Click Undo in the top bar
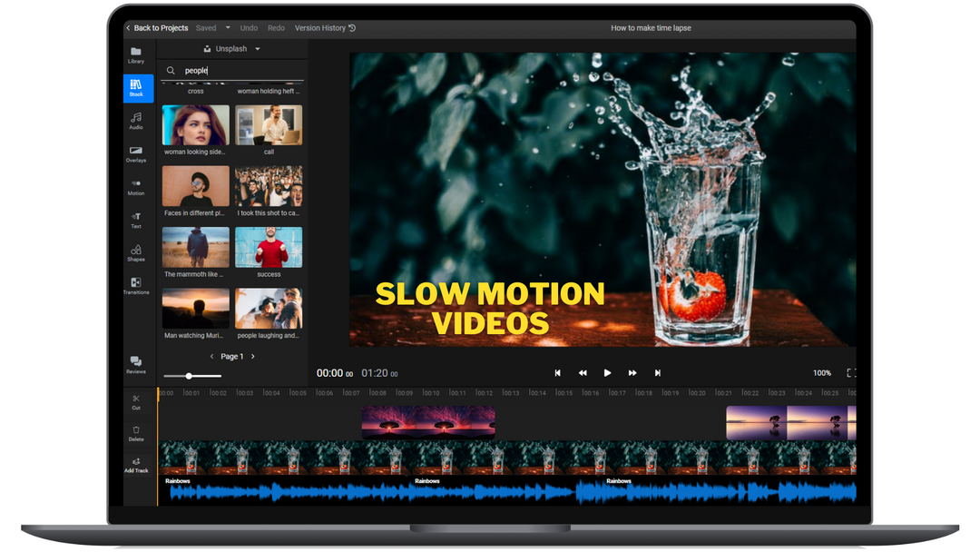Image resolution: width=980 pixels, height=552 pixels. click(x=249, y=27)
